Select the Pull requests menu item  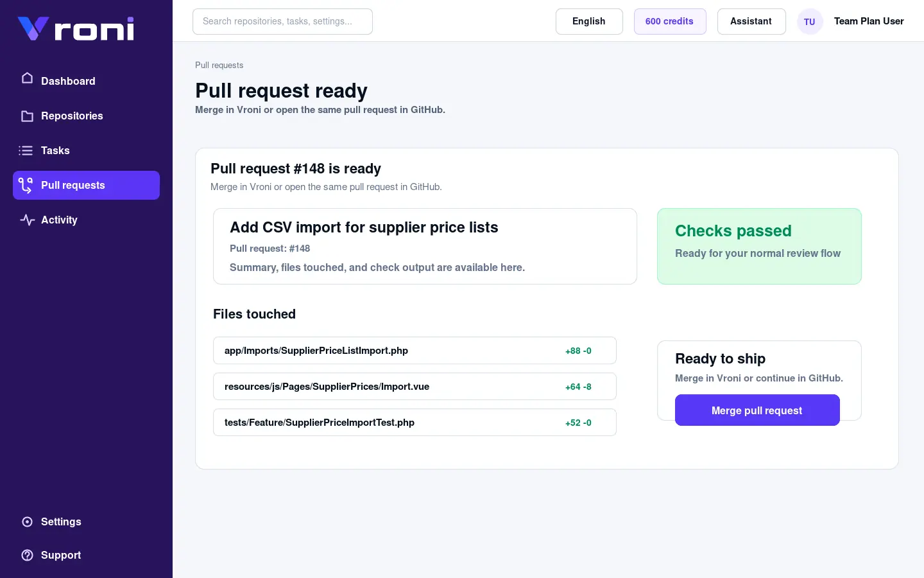pos(86,185)
